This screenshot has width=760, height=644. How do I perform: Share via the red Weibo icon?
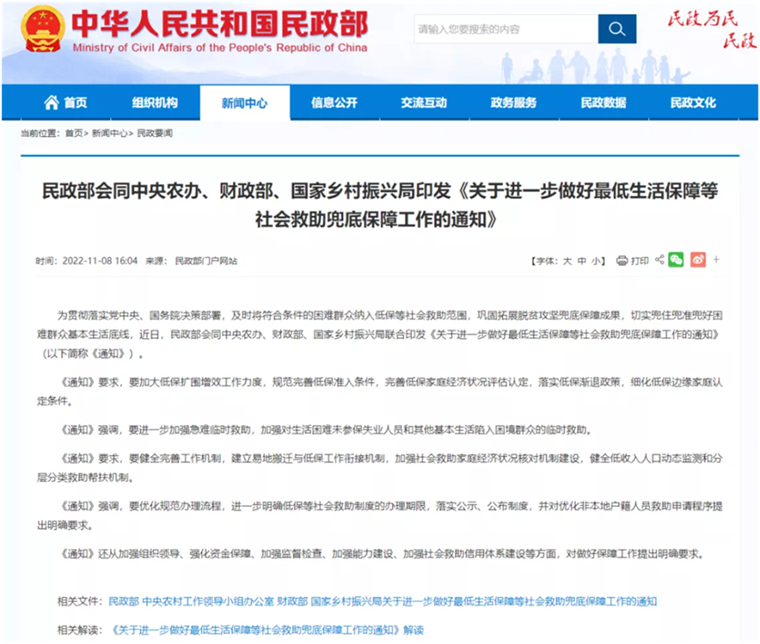tap(698, 260)
